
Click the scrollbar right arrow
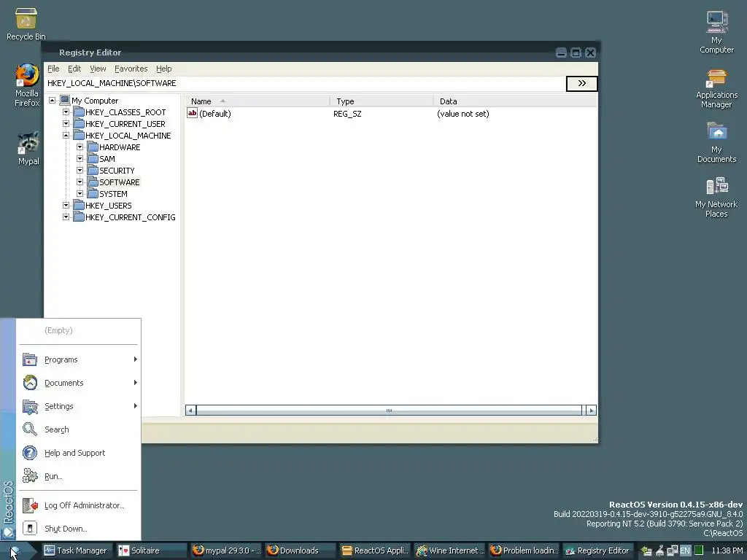591,411
